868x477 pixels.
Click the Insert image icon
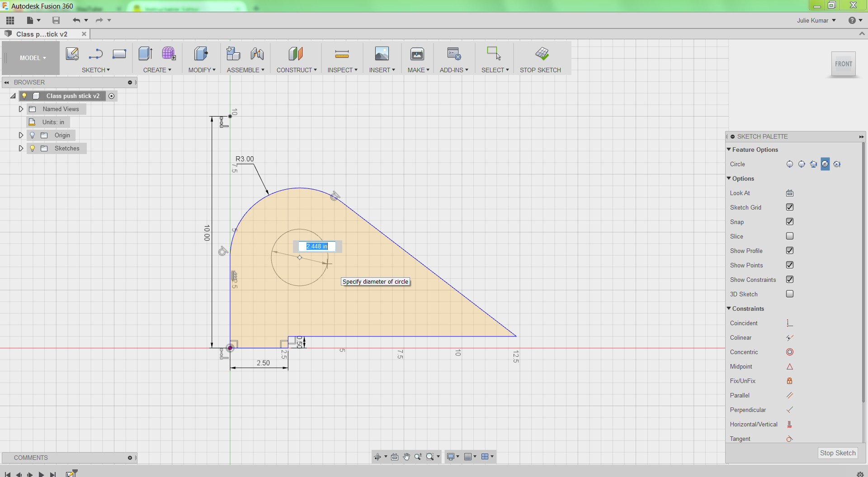382,54
